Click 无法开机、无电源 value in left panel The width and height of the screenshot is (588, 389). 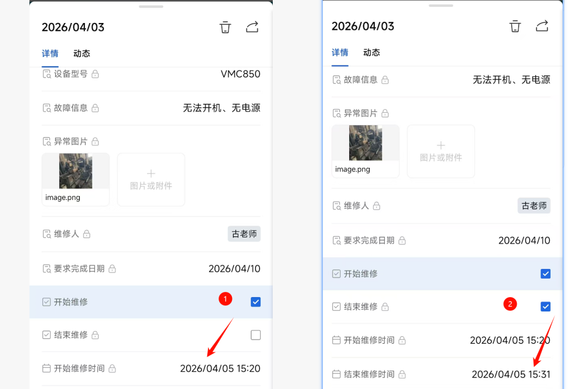222,108
